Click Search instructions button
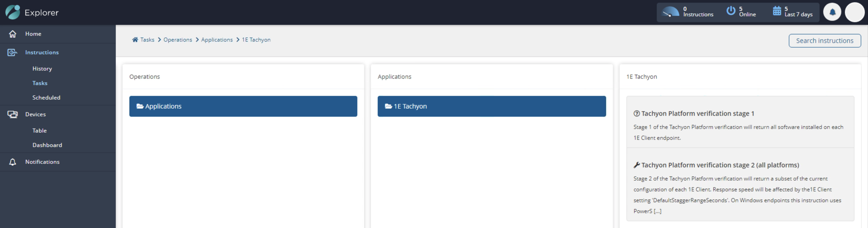The image size is (868, 228). (x=825, y=41)
